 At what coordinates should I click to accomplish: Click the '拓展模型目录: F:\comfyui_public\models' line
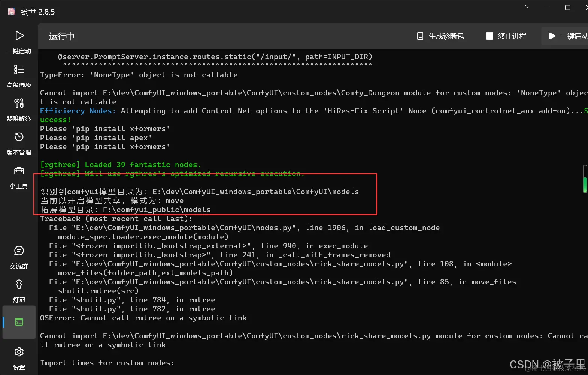tap(125, 210)
